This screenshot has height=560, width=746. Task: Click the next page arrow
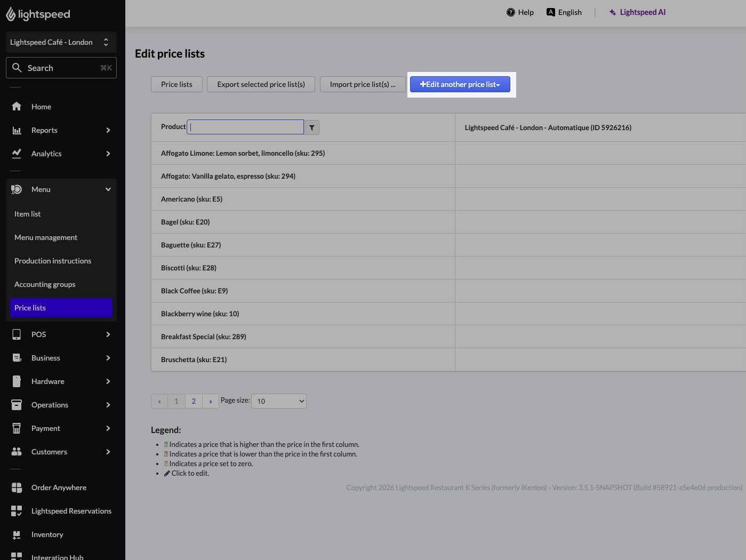pos(211,401)
